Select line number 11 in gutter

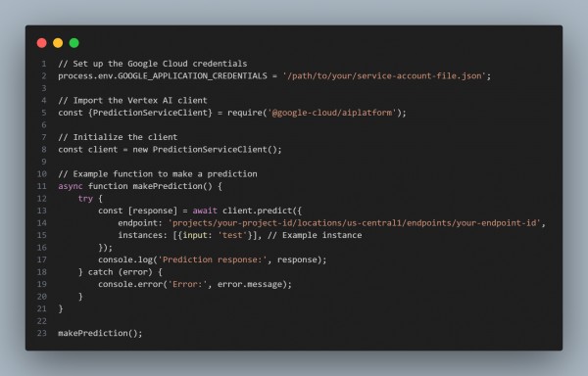[x=41, y=186]
